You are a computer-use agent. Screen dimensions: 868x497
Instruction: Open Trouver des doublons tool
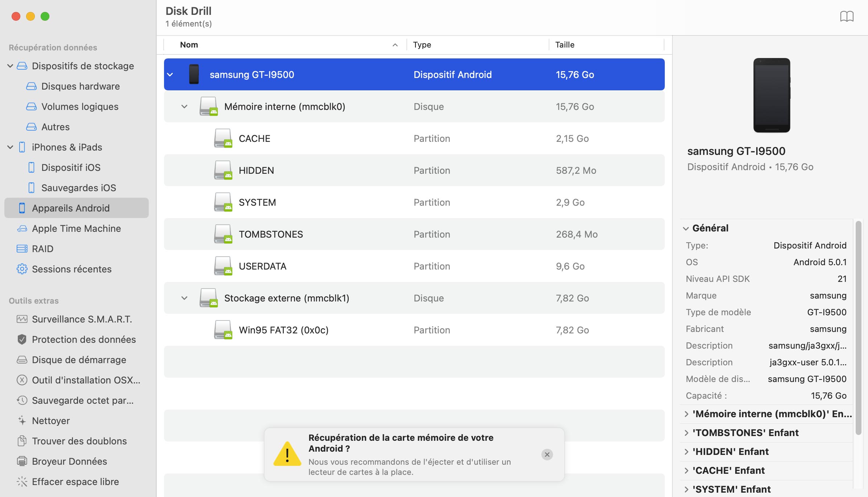pyautogui.click(x=77, y=441)
